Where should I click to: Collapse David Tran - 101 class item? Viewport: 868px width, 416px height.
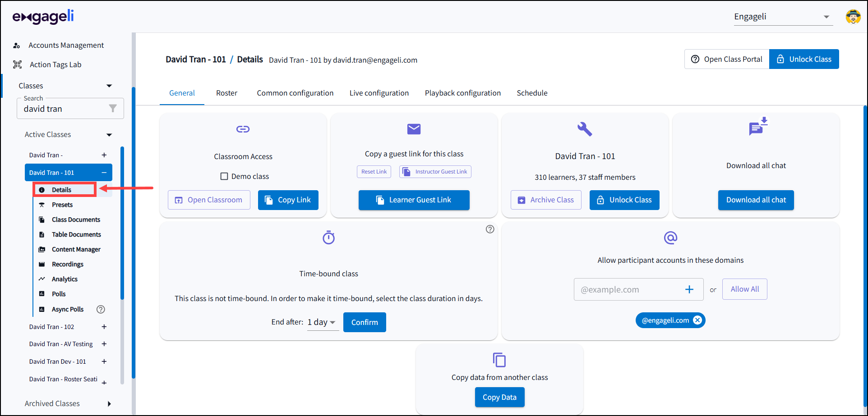104,173
